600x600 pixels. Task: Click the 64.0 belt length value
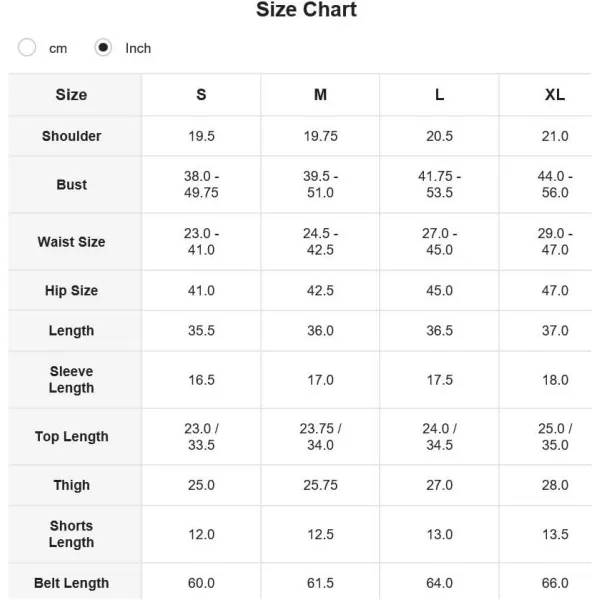click(x=440, y=583)
